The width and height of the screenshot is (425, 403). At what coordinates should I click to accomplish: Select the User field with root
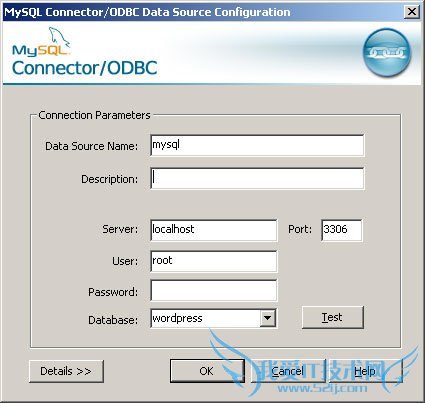pyautogui.click(x=214, y=261)
